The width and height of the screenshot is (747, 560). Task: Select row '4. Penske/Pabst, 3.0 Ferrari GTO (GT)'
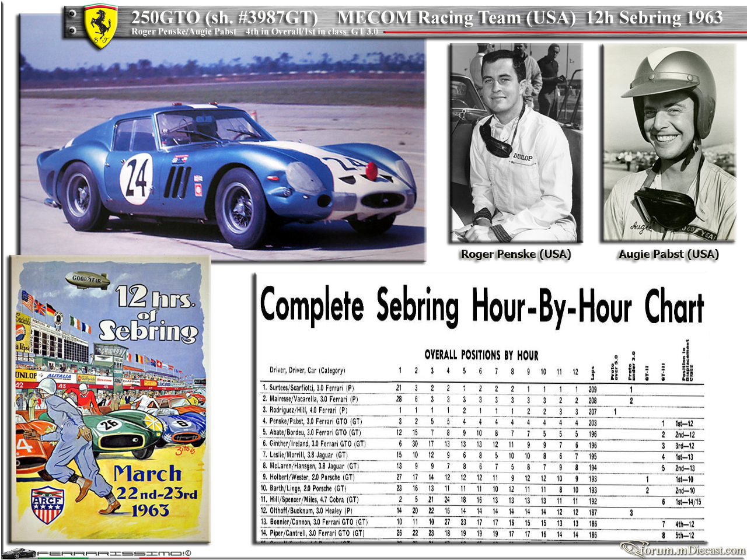482,422
